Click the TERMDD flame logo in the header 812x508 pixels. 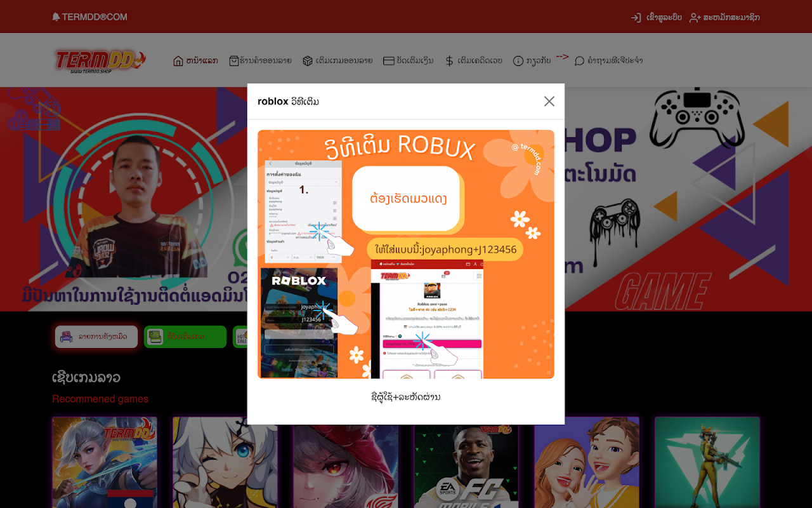pos(100,61)
